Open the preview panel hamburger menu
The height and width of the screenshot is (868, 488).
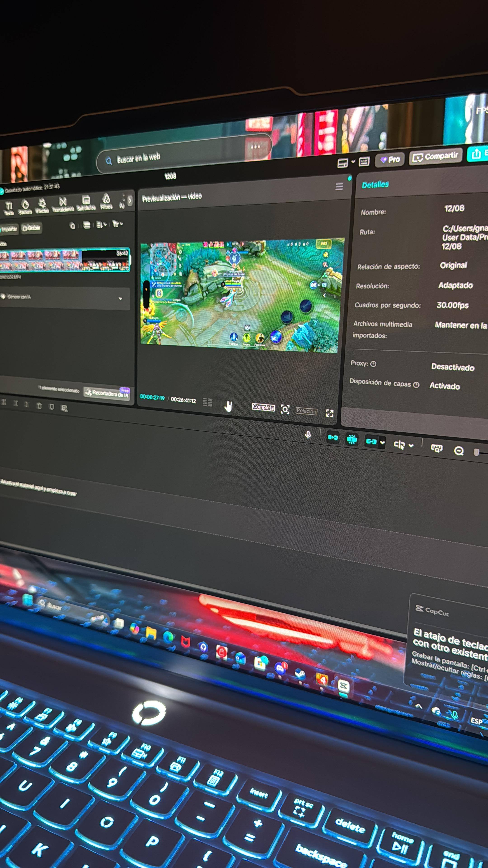tap(339, 186)
